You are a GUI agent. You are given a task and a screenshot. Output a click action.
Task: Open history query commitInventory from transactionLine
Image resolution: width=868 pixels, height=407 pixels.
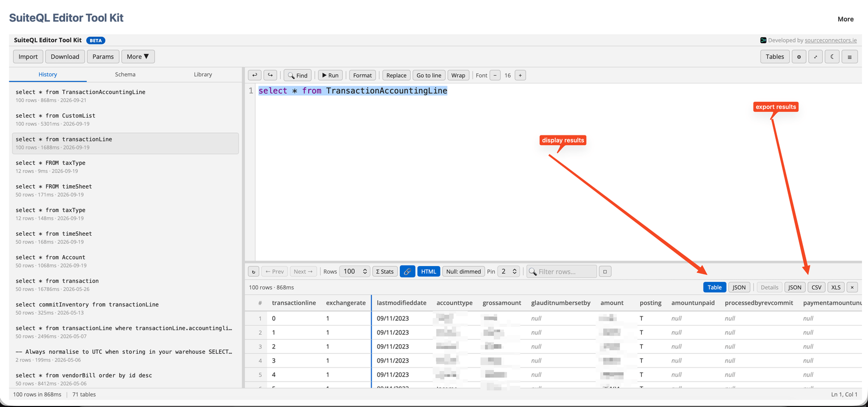tap(125, 308)
